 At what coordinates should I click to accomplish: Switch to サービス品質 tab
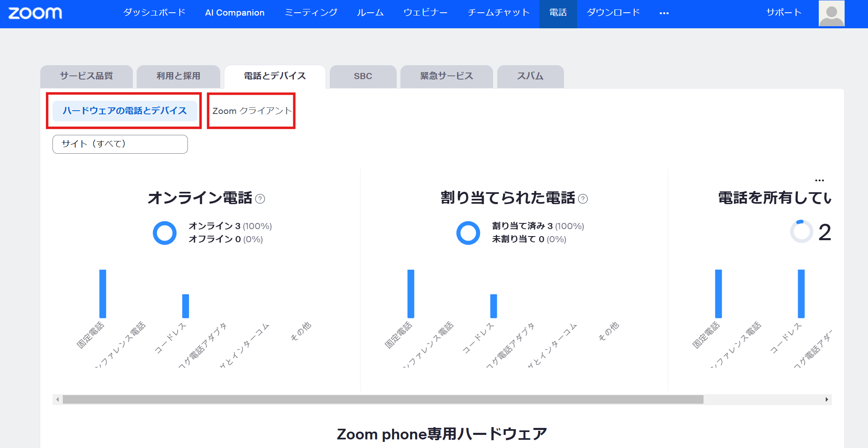pyautogui.click(x=87, y=77)
